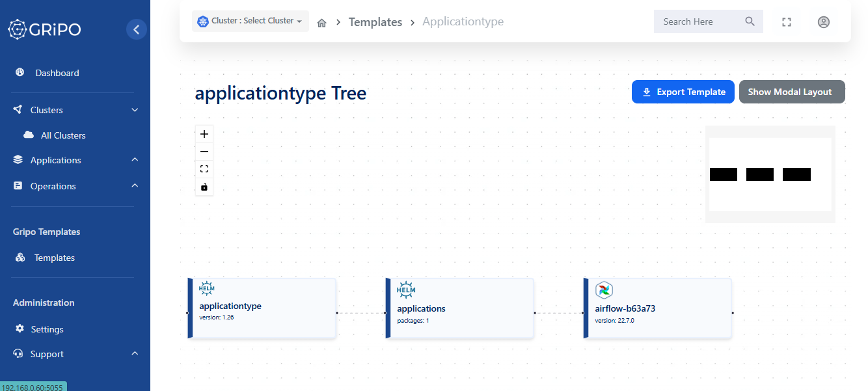
Task: Click Templates breadcrumb link
Action: 375,22
